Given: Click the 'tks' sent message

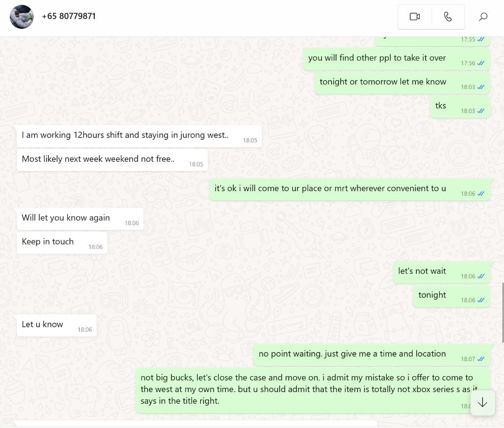Looking at the screenshot, I should coord(460,107).
